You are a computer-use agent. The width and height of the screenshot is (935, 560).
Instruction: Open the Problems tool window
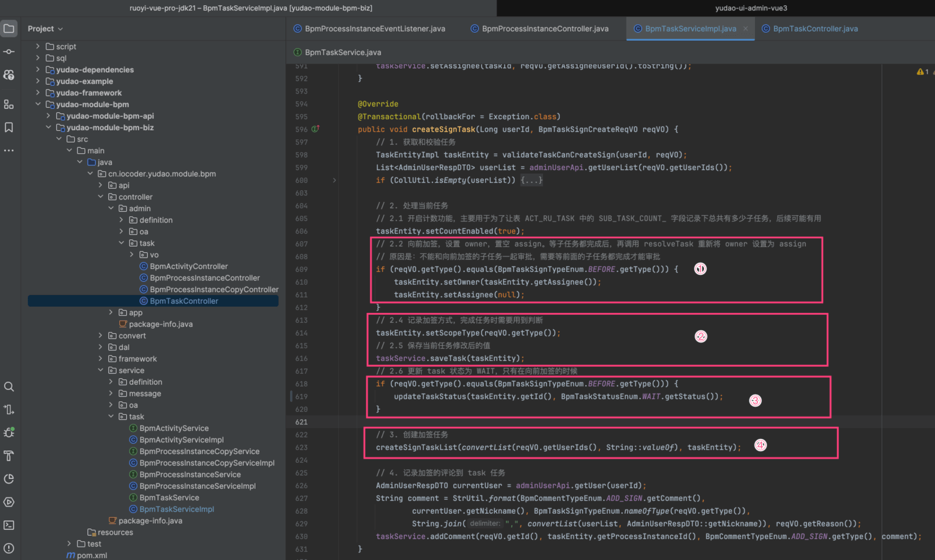tap(9, 548)
